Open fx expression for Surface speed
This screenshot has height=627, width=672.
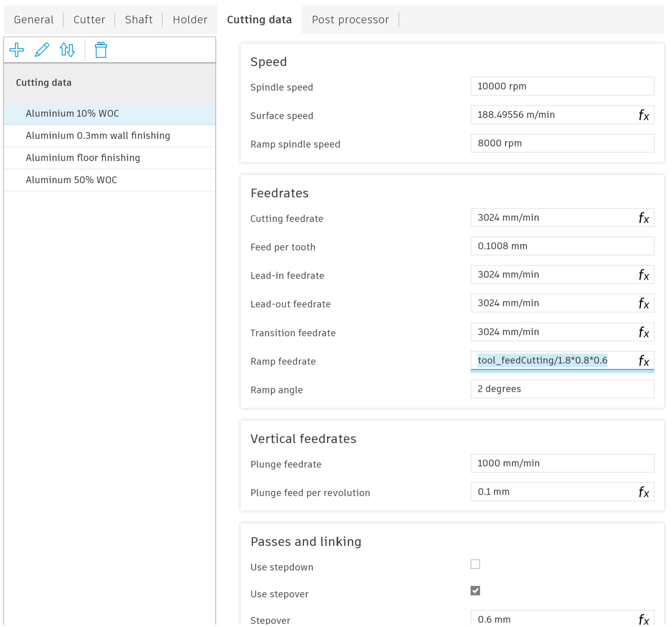644,115
